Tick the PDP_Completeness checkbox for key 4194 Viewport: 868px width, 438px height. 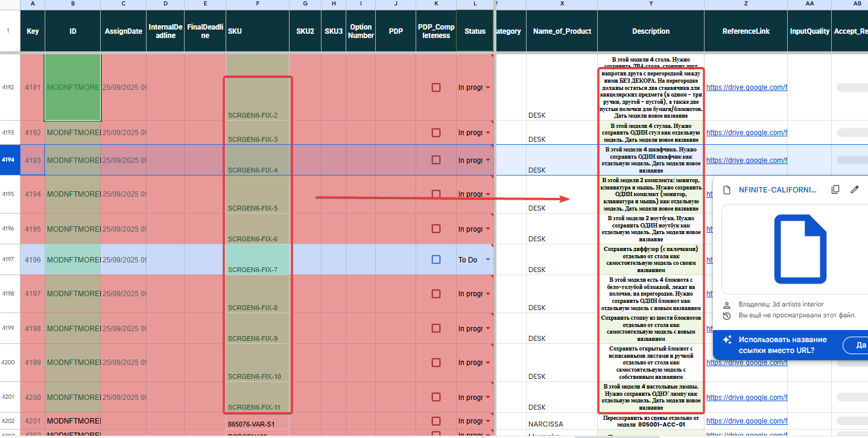point(436,194)
